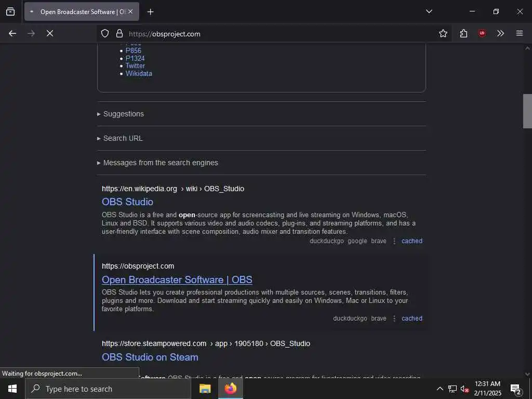Open the Twitter link
Image resolution: width=532 pixels, height=399 pixels.
click(x=135, y=66)
